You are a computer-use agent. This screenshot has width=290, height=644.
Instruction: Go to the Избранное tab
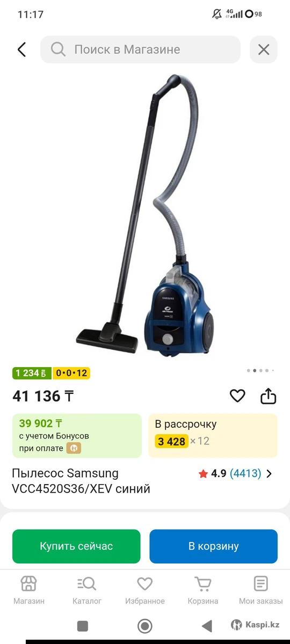[x=145, y=590]
